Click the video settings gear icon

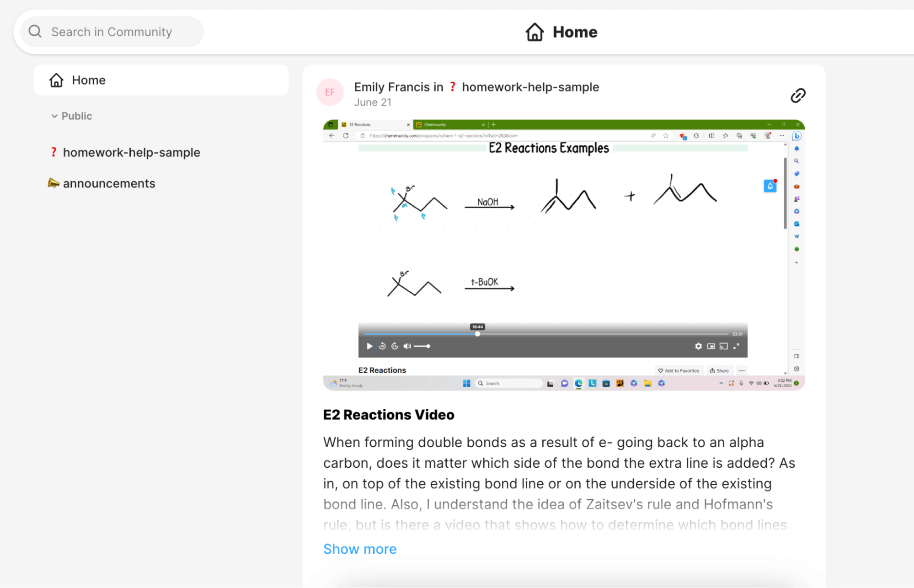click(x=698, y=346)
